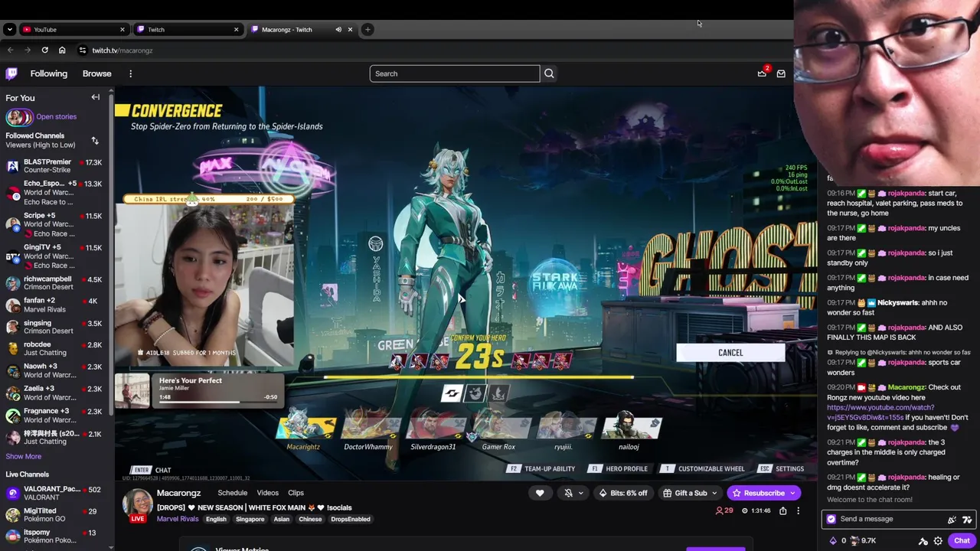Click the Bits balance icon in chat
The width and height of the screenshot is (980, 551).
click(833, 540)
